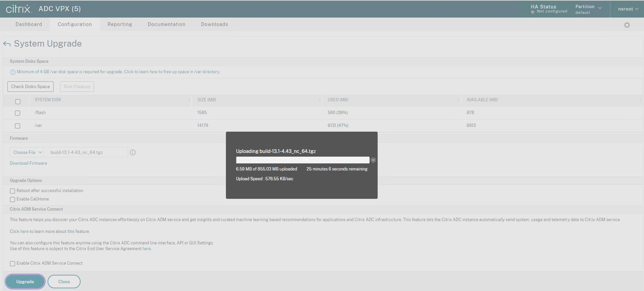Click the /var disk name

[x=38, y=126]
